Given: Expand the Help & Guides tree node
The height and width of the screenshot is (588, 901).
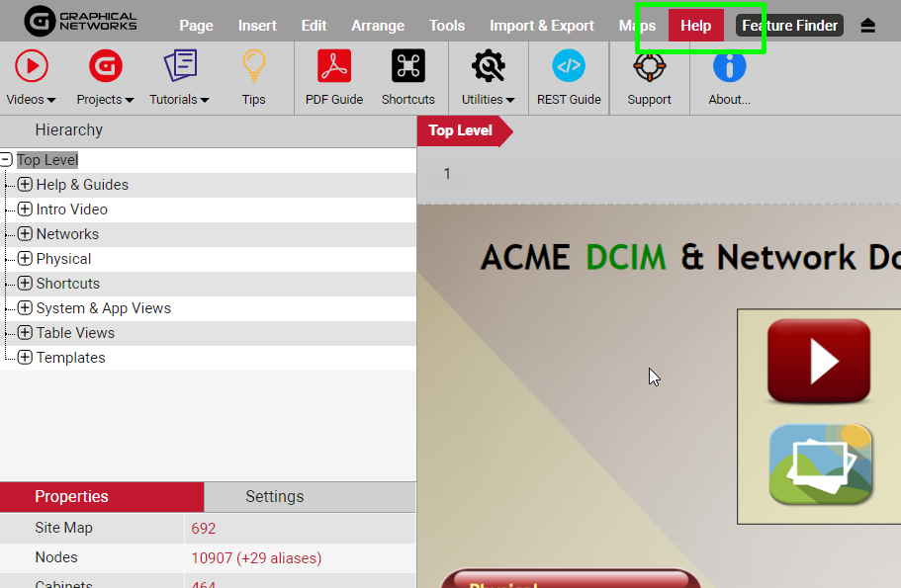Looking at the screenshot, I should (x=25, y=185).
